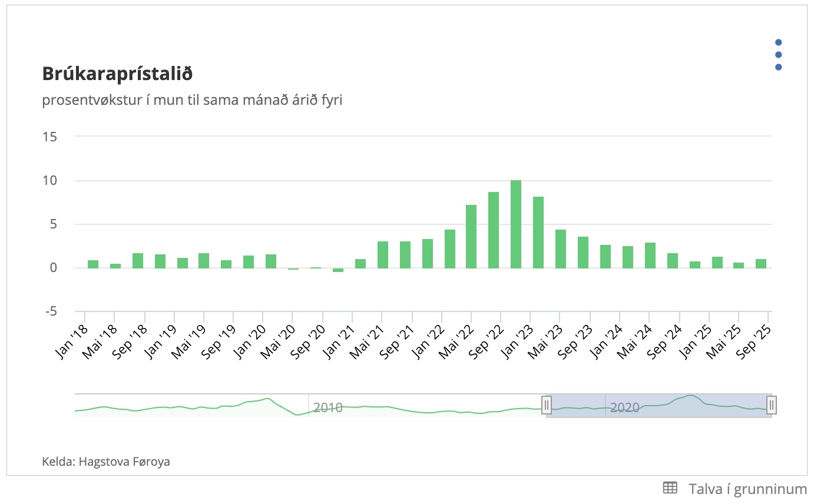Click the x-axis label Sep '25
Screen dimensions: 814x504
click(x=756, y=341)
